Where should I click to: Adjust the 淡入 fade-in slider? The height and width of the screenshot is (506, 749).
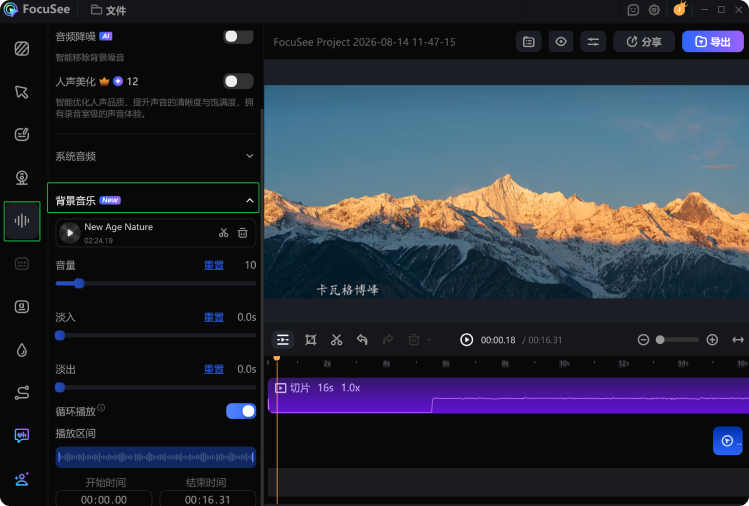(156, 335)
